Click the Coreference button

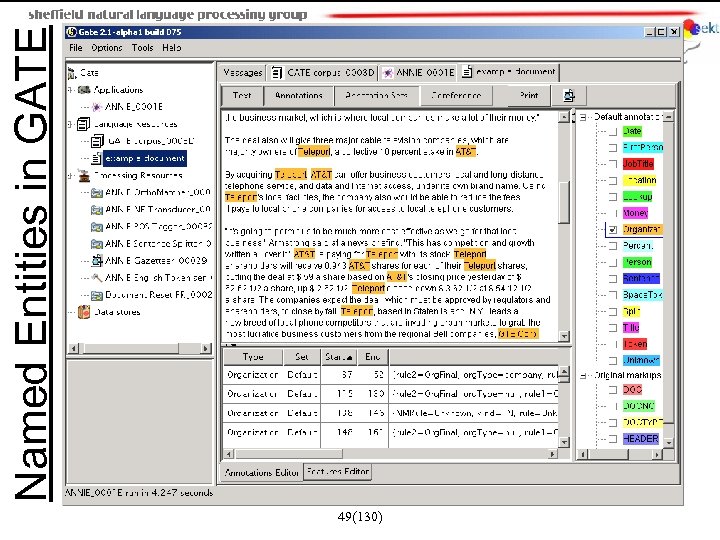[456, 96]
